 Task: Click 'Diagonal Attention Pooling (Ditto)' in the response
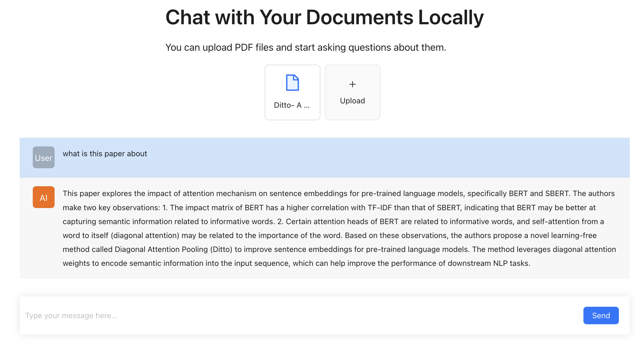173,249
